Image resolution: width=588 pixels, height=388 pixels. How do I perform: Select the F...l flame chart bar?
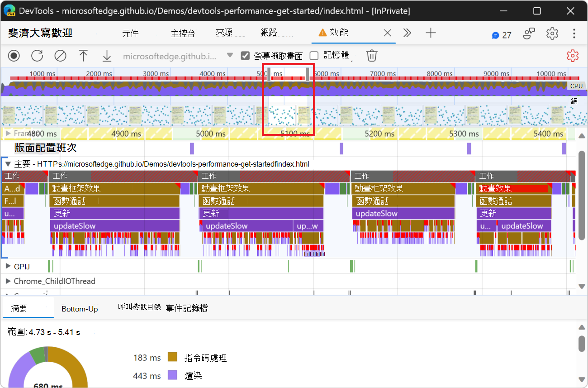(x=13, y=201)
